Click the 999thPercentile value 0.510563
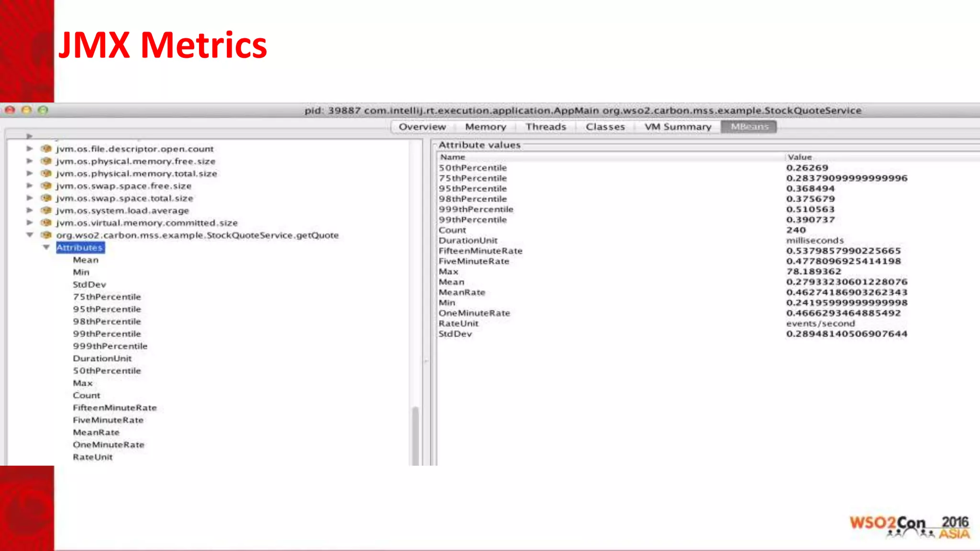Viewport: 980px width, 551px height. click(810, 209)
